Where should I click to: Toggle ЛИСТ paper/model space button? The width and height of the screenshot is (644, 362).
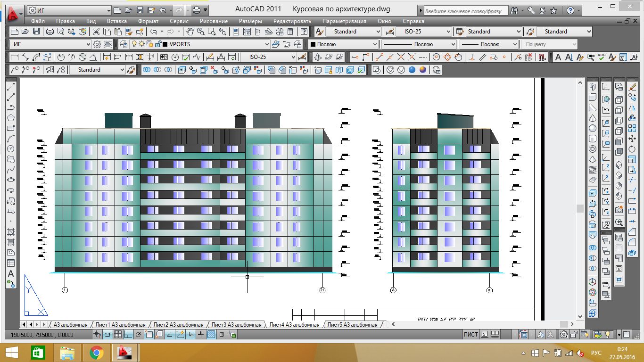click(x=471, y=335)
